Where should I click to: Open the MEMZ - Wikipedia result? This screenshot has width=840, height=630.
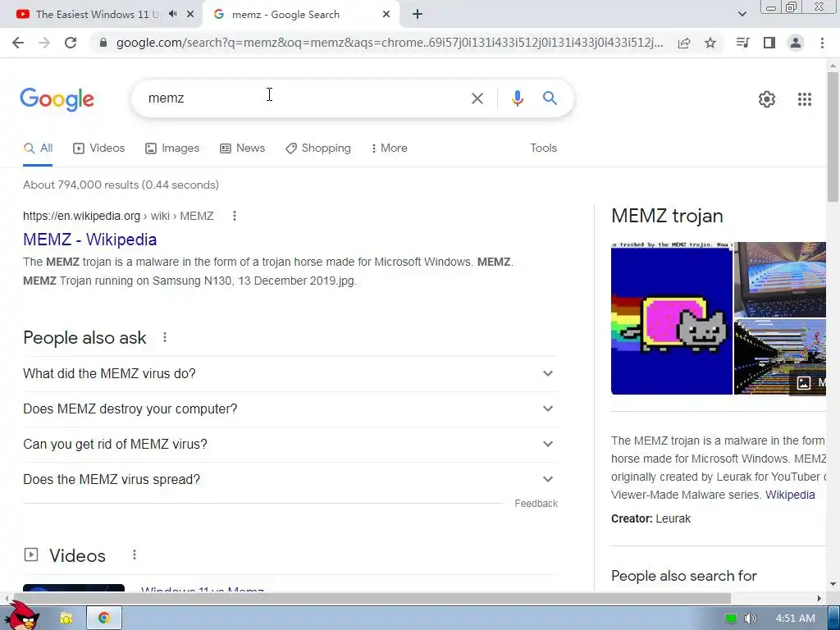[89, 240]
